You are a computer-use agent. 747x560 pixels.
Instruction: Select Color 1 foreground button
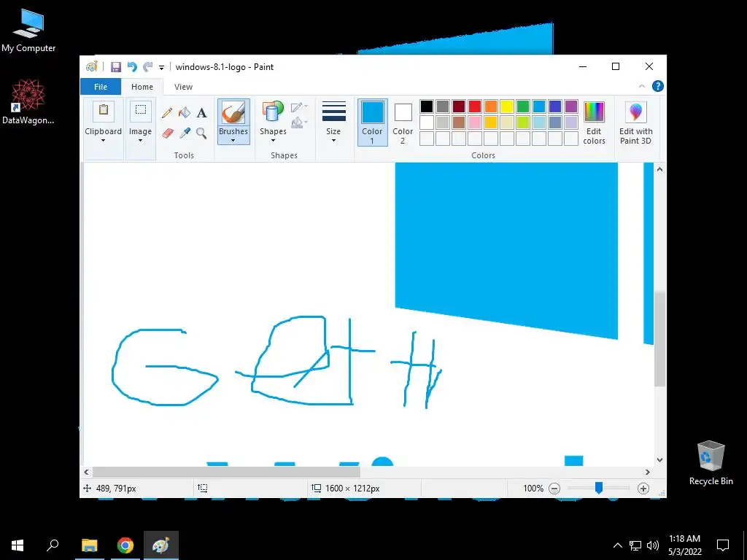click(x=373, y=122)
